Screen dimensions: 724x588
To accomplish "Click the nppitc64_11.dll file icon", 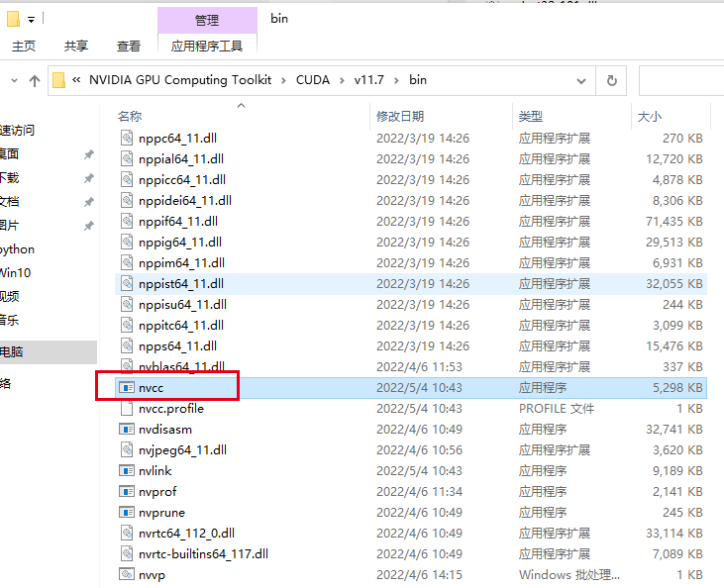I will pos(127,325).
